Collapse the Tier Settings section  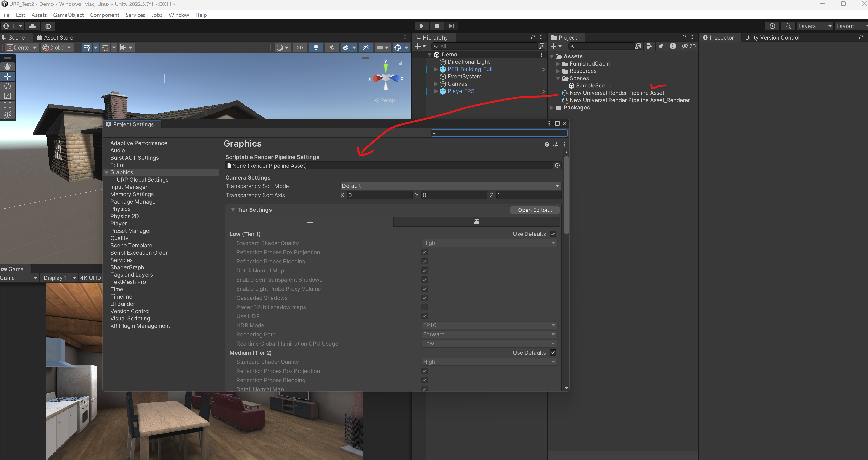(233, 210)
